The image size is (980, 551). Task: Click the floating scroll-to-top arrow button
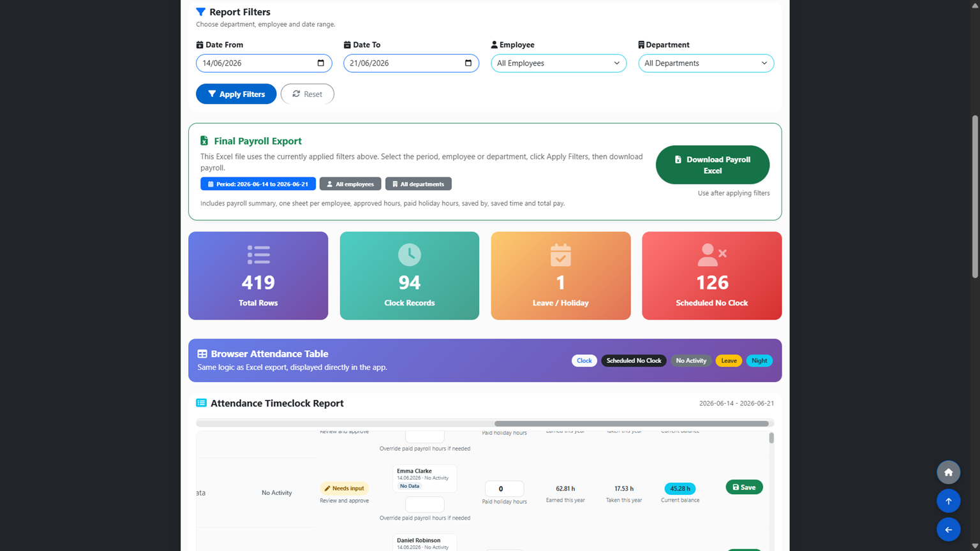(949, 501)
